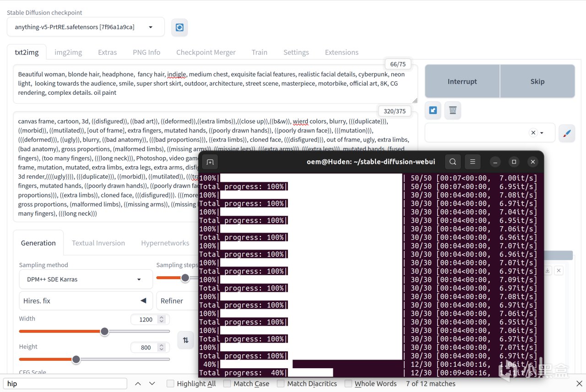
Task: Click the Interrupt button
Action: 462,82
